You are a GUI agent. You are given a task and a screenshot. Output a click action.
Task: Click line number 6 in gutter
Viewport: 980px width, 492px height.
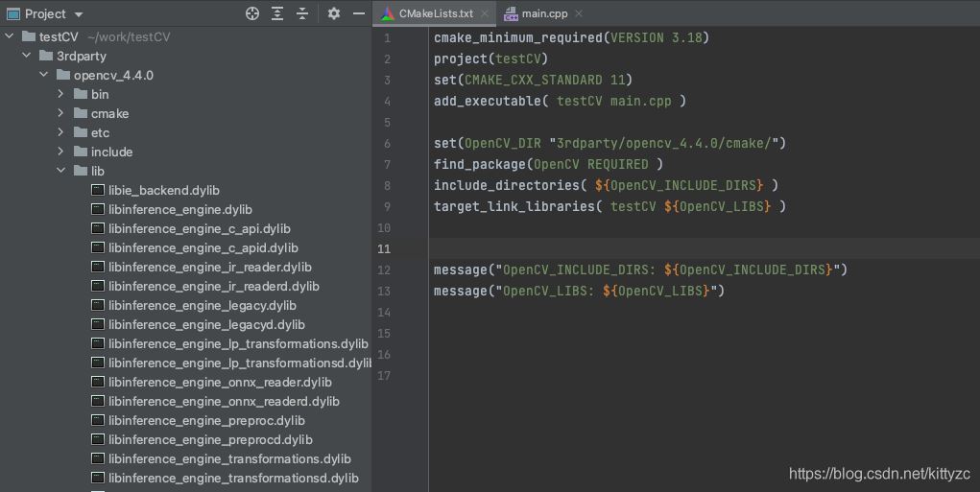387,144
